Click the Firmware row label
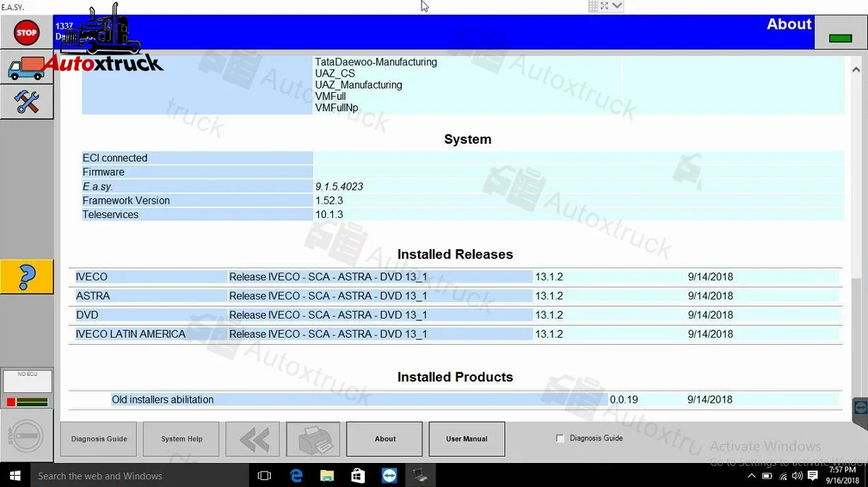The width and height of the screenshot is (868, 487). (x=103, y=172)
